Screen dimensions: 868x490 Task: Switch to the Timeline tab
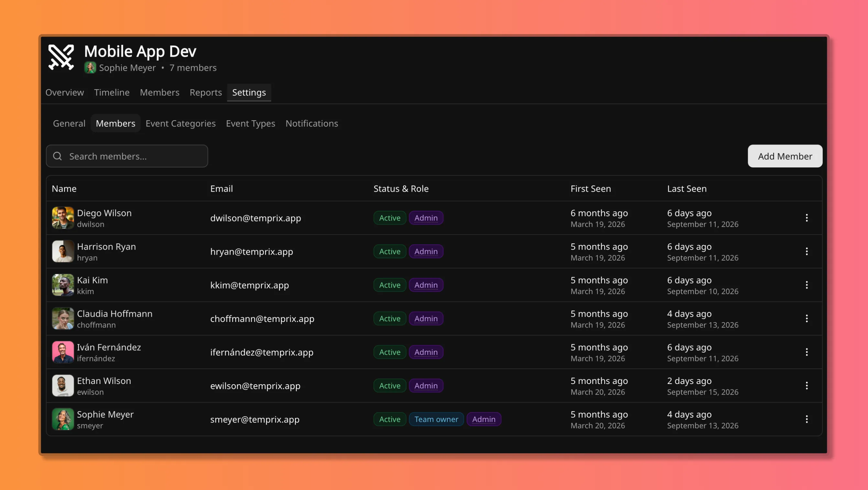[x=112, y=93]
